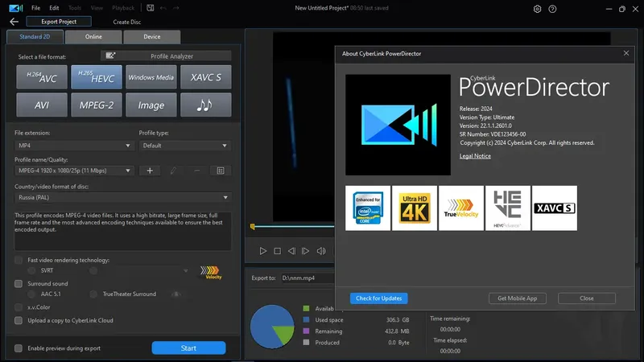Expand the Profile name/Quality dropdown
The width and height of the screenshot is (644, 362).
(74, 171)
